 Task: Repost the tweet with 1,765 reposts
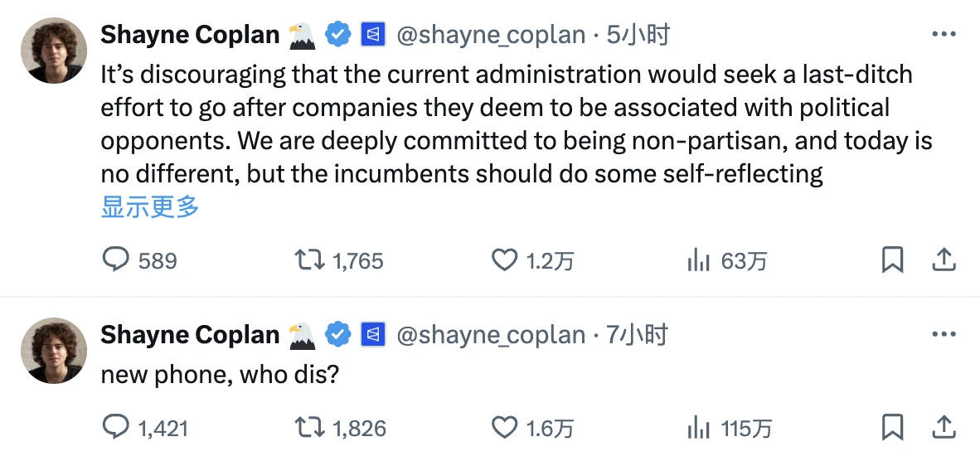tap(309, 260)
